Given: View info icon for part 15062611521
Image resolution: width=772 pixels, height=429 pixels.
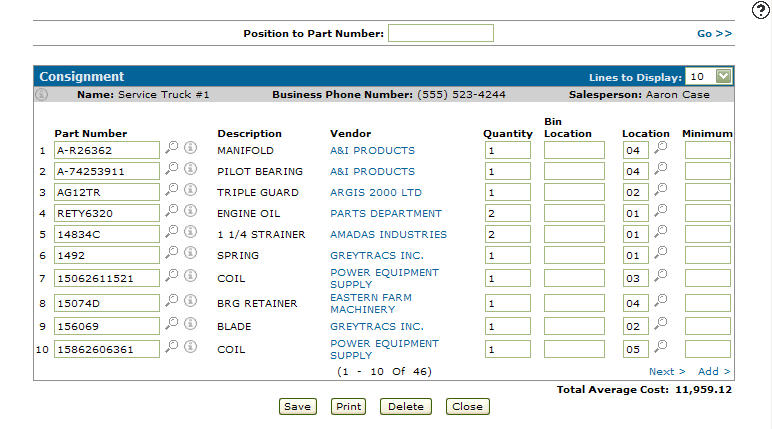Looking at the screenshot, I should (191, 276).
